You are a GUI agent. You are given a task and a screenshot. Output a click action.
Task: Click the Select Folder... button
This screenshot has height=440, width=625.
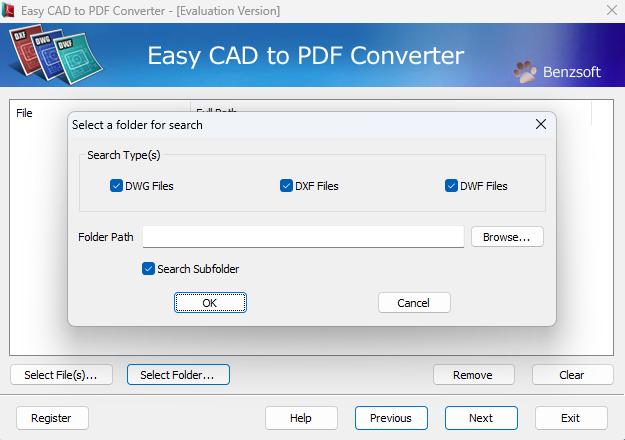pyautogui.click(x=177, y=375)
